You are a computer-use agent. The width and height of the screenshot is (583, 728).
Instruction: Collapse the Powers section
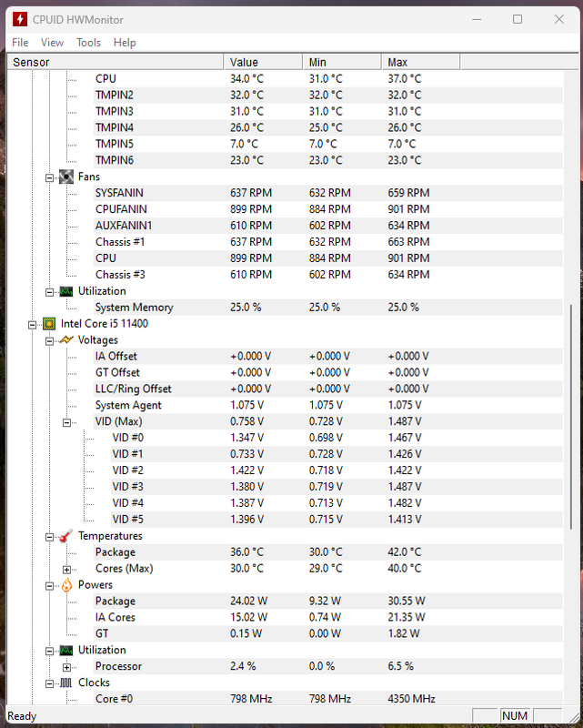[x=49, y=586]
